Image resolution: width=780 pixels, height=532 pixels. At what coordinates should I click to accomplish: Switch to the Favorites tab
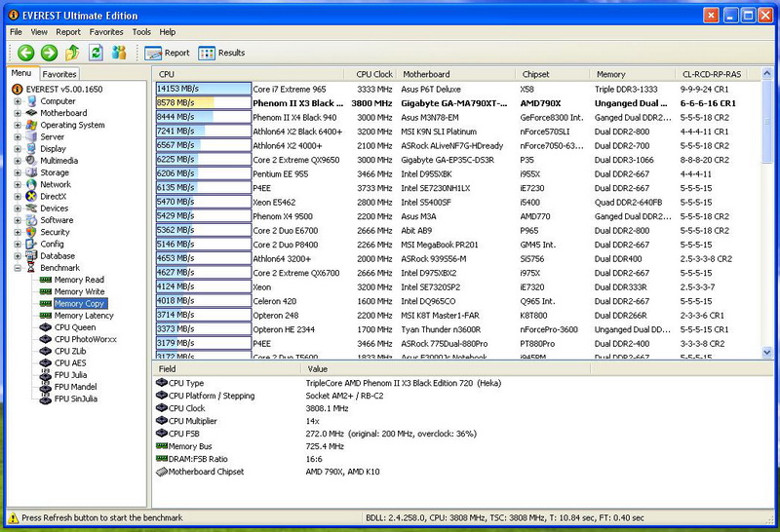[x=59, y=74]
